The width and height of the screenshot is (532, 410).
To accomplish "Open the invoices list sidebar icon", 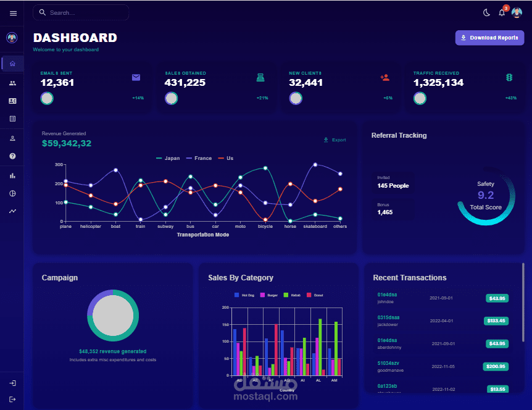I will tap(12, 119).
